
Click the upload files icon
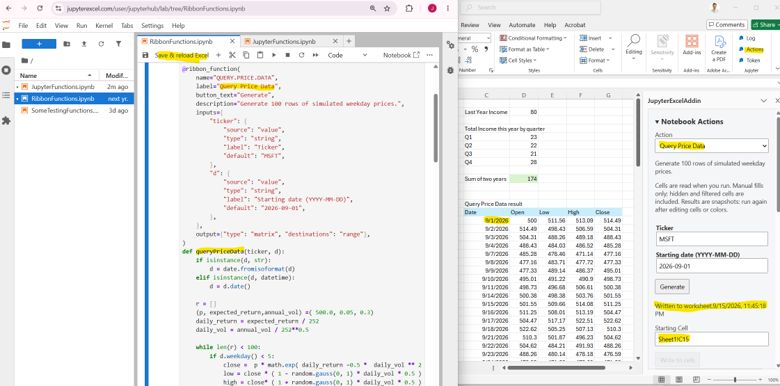(84, 44)
